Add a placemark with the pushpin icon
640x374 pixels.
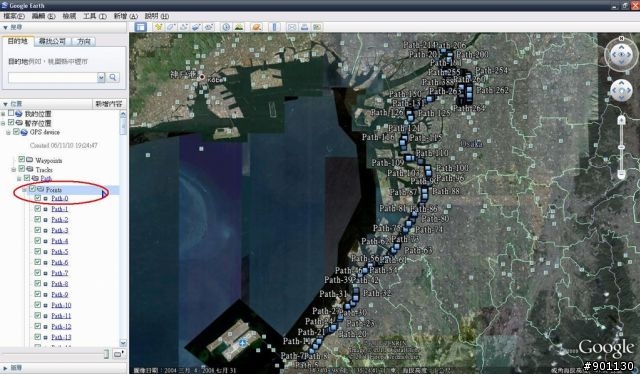pos(158,27)
